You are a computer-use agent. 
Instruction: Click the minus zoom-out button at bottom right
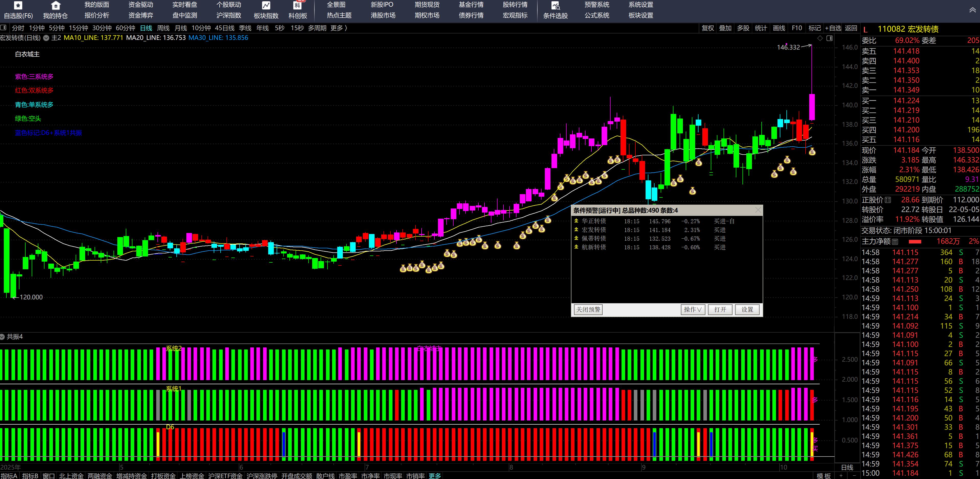coord(854,476)
